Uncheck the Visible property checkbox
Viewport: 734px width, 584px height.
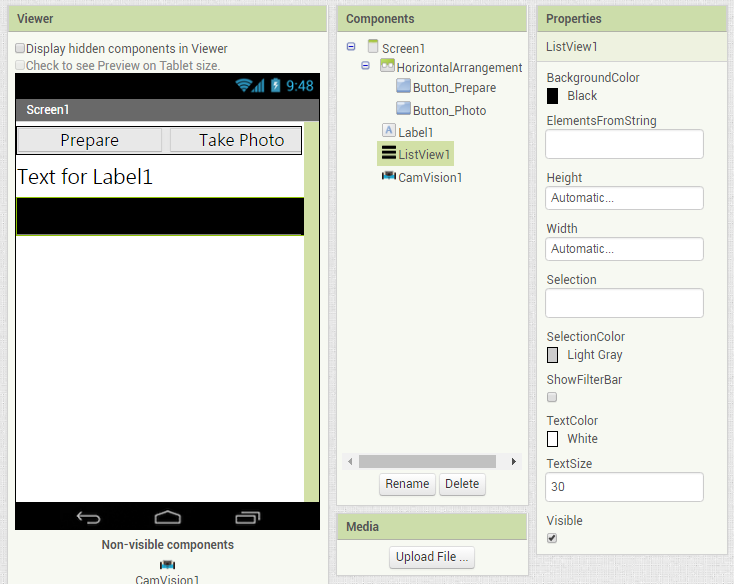(x=552, y=538)
